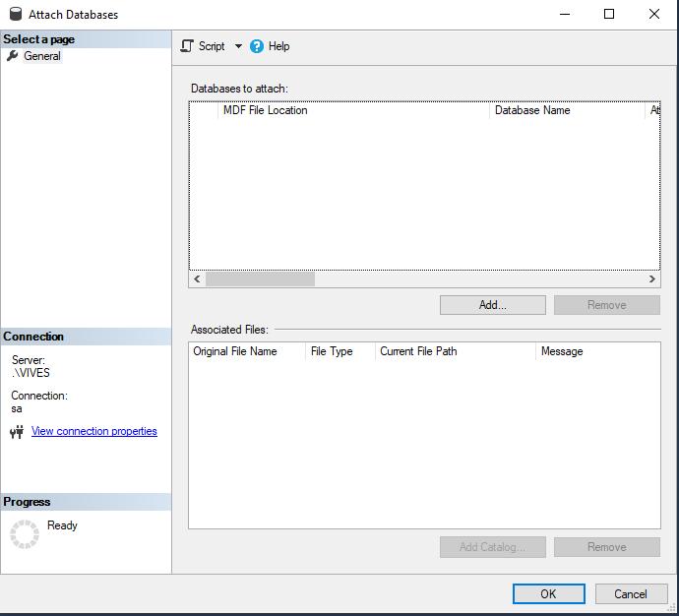Screen dimensions: 679x616
Task: Click the blue Help question-mark icon
Action: (257, 46)
